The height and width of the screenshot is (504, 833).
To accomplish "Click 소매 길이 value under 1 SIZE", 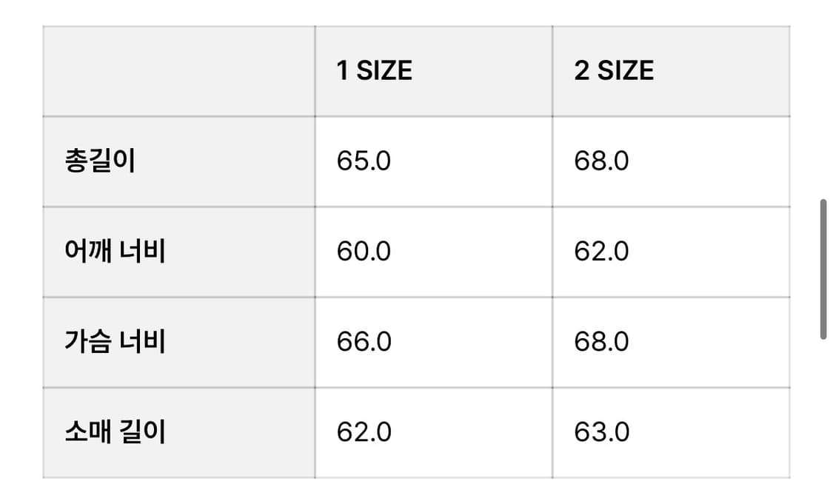I will tap(364, 432).
